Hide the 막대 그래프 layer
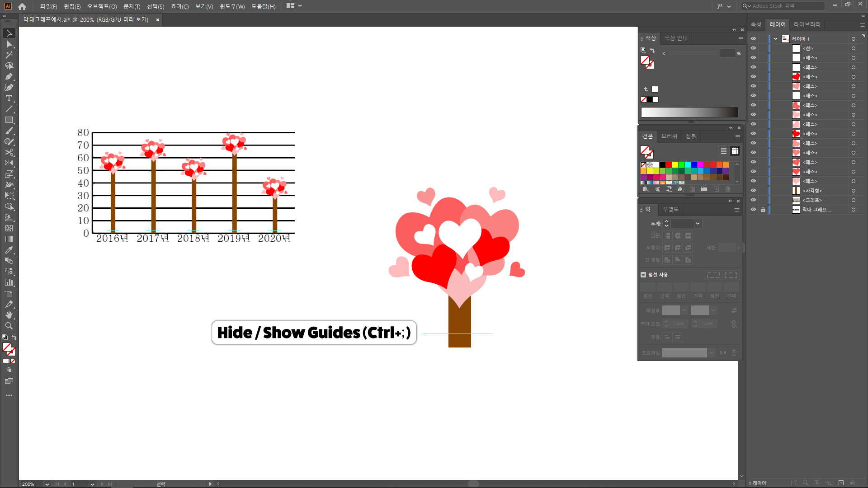The height and width of the screenshot is (488, 868). tap(753, 210)
